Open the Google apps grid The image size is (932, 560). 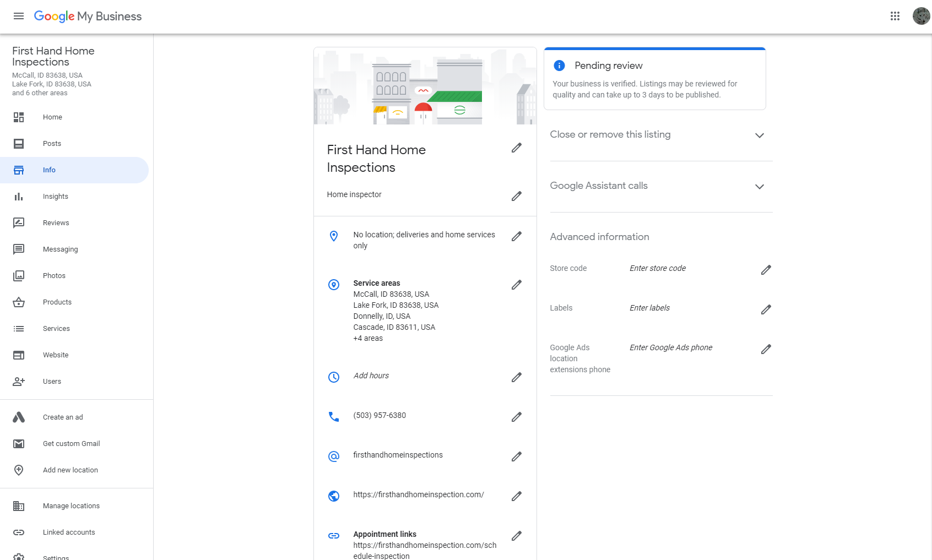[895, 16]
